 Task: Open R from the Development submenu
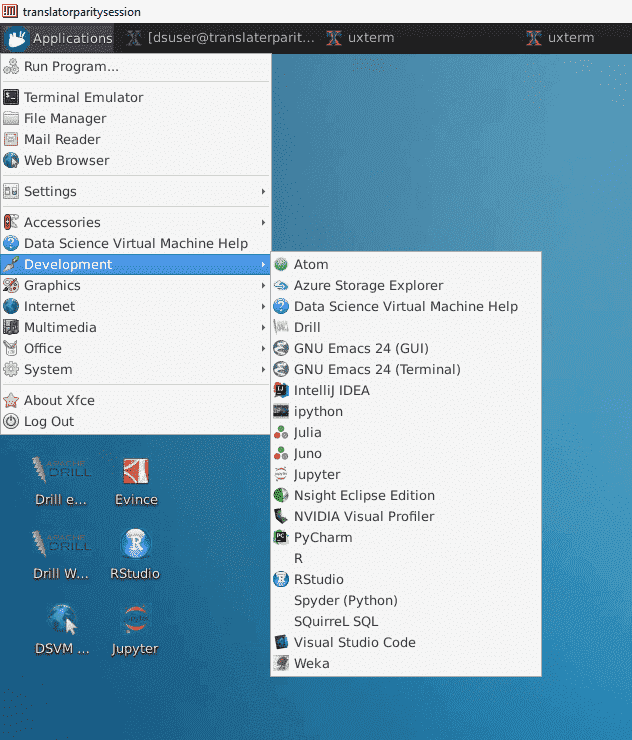click(406, 558)
